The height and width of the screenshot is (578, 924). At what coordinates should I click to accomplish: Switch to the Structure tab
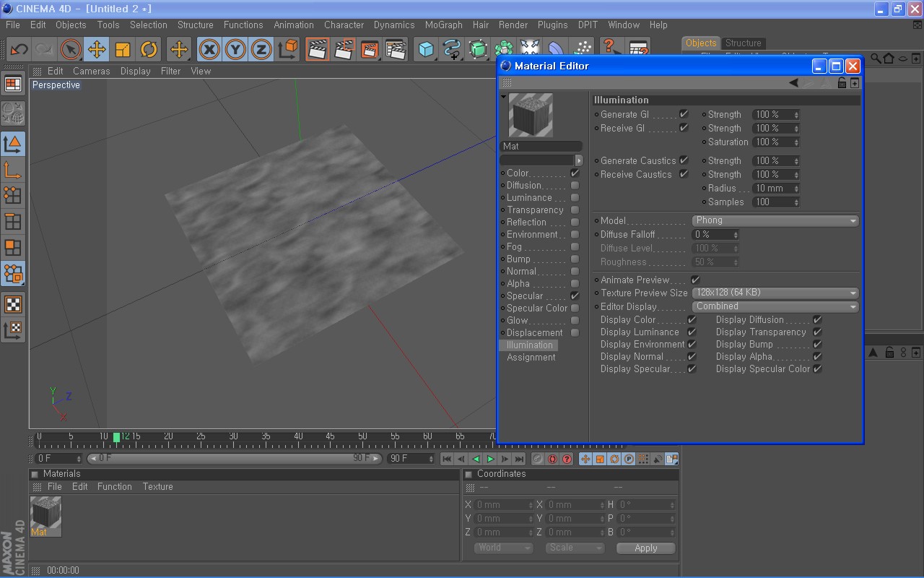[744, 43]
